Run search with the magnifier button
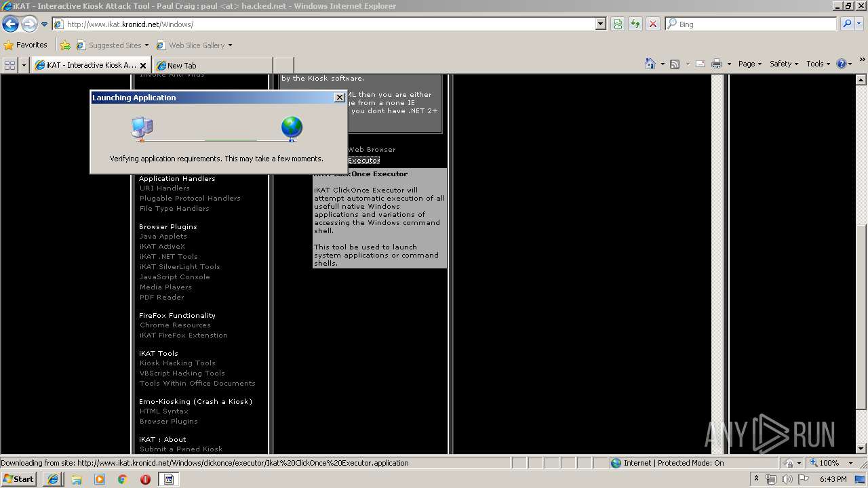868x488 pixels. [846, 24]
